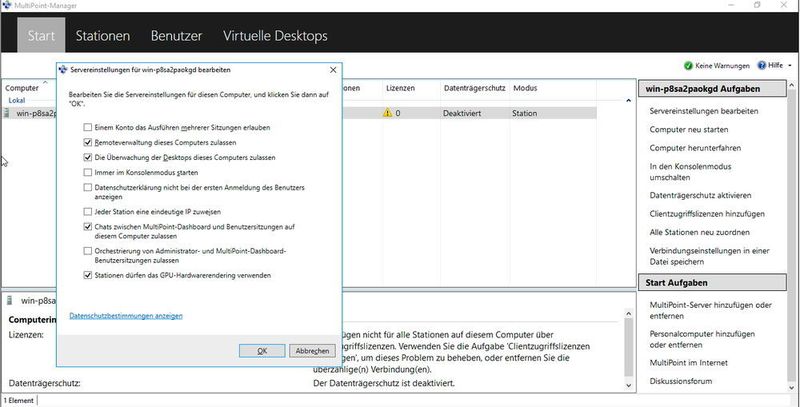This screenshot has width=800, height=407.
Task: Click 'Servereinstellungen bearbeiten' task
Action: pos(704,111)
